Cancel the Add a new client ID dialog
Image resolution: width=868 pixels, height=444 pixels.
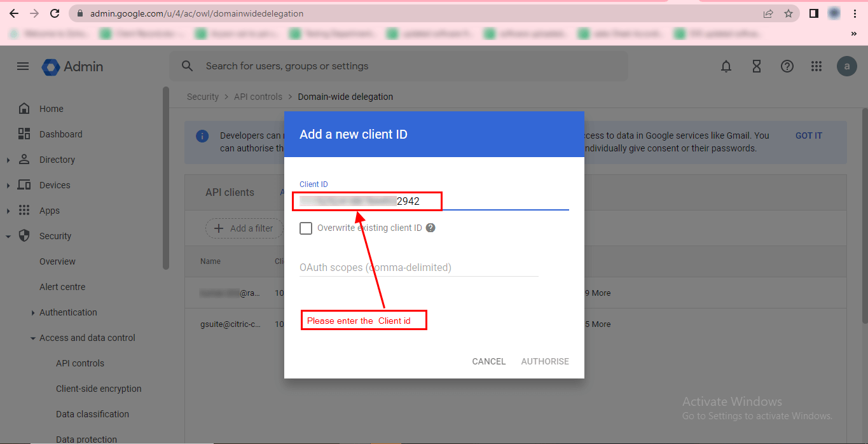(x=489, y=361)
